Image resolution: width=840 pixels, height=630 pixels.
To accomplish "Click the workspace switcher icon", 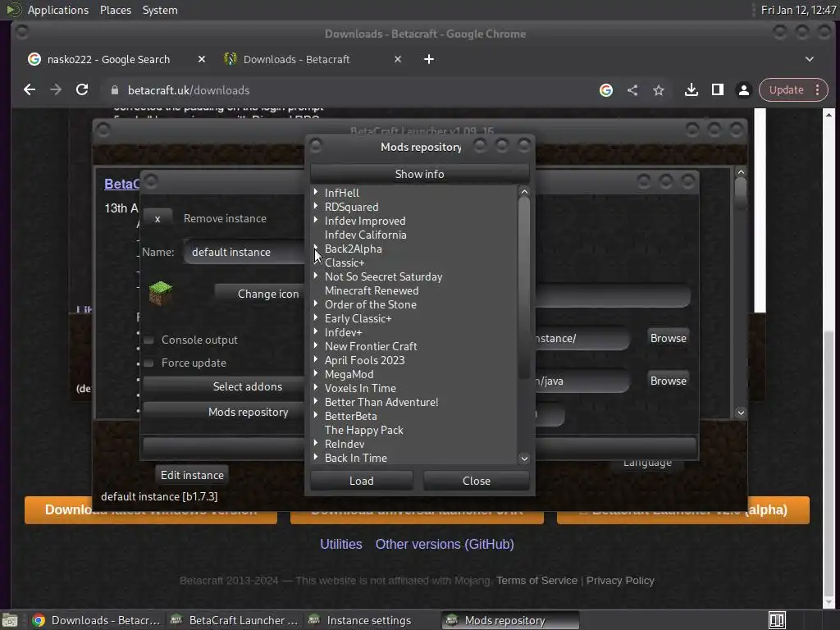I will 777,620.
